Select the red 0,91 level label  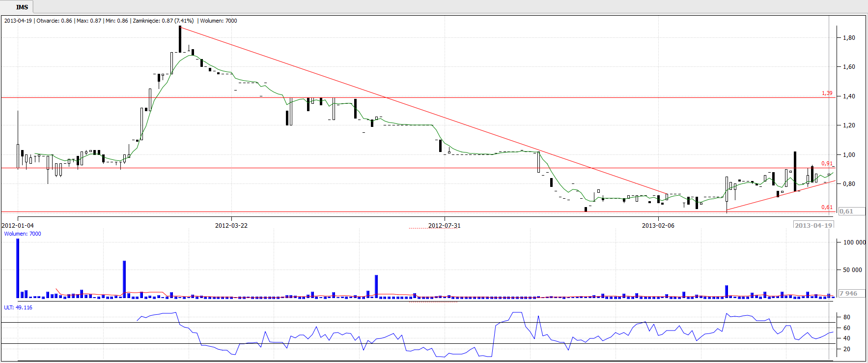point(827,163)
